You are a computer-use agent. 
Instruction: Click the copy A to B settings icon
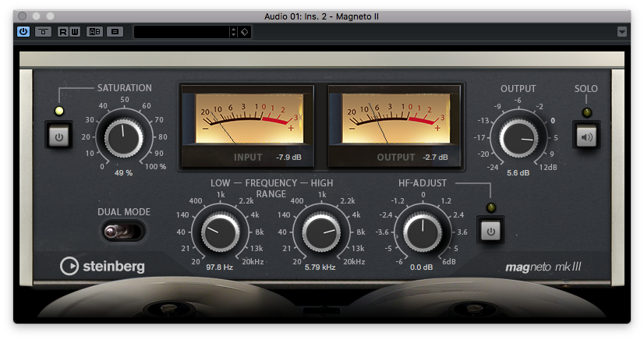[x=115, y=32]
